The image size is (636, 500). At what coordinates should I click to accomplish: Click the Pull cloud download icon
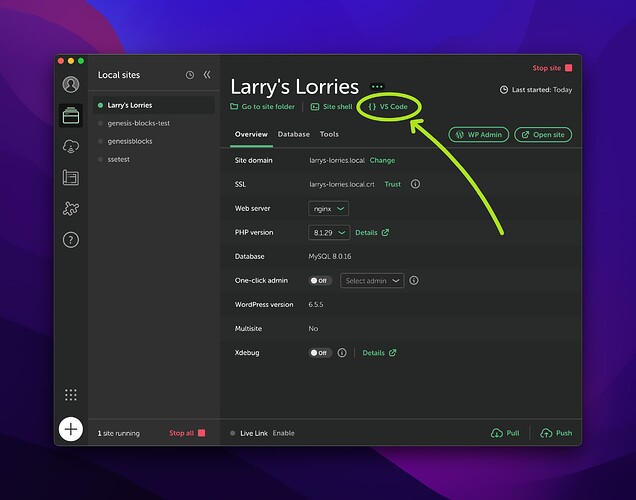pos(496,433)
